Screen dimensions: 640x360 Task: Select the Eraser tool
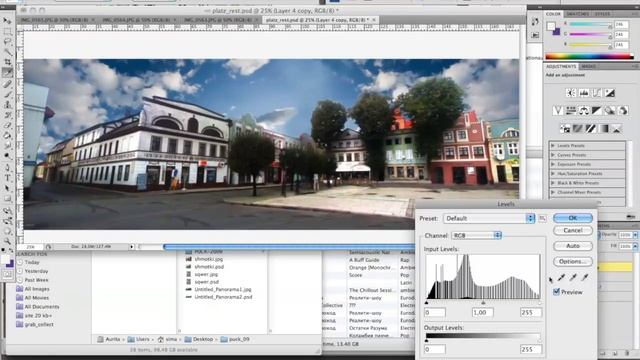[x=7, y=125]
